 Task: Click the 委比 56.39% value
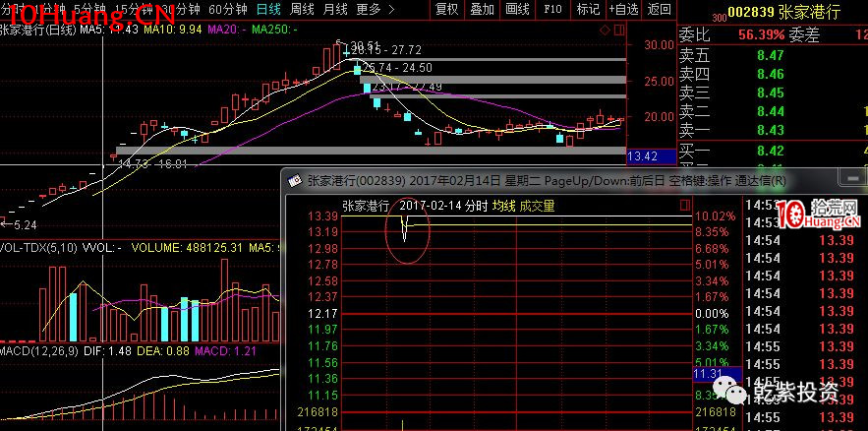click(x=761, y=35)
